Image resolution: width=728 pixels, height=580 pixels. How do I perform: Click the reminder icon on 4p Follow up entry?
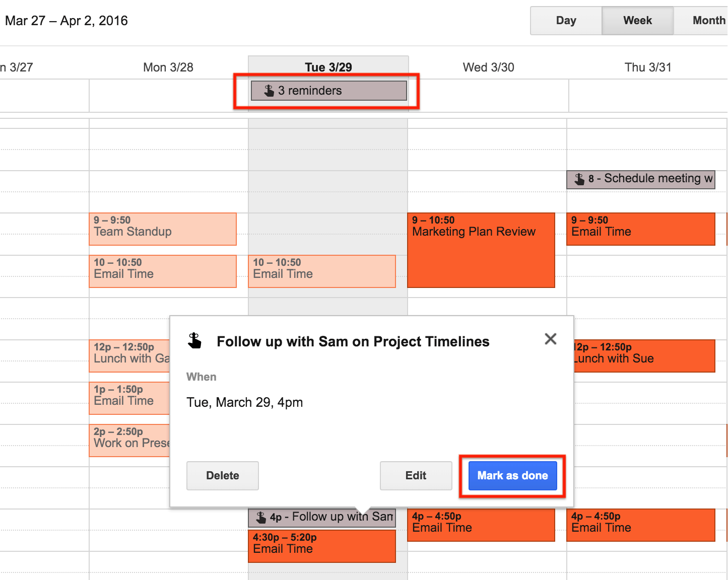click(x=261, y=517)
